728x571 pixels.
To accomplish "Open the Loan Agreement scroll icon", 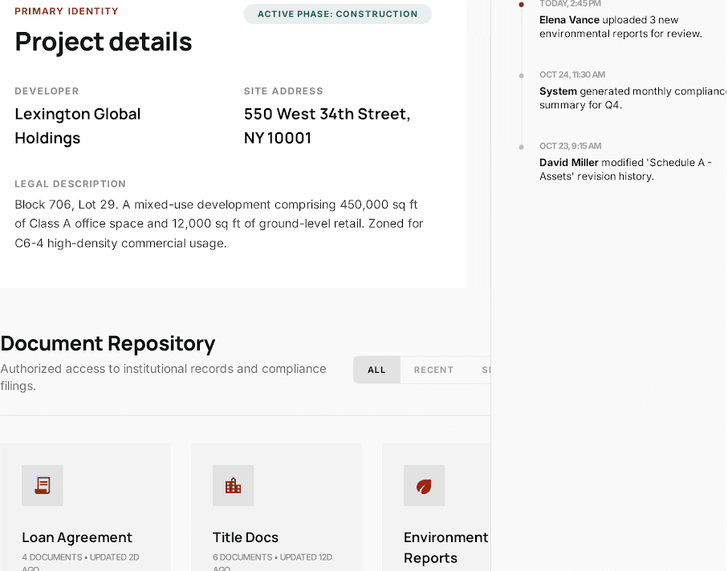I will (43, 485).
